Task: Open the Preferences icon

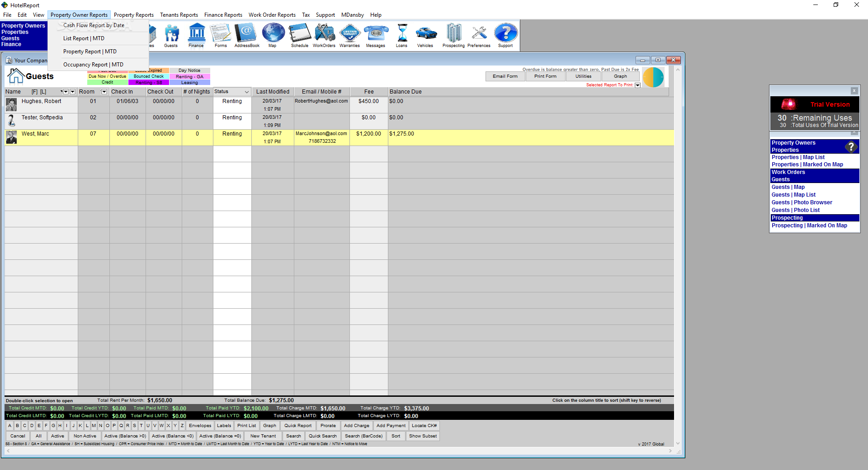Action: [479, 35]
